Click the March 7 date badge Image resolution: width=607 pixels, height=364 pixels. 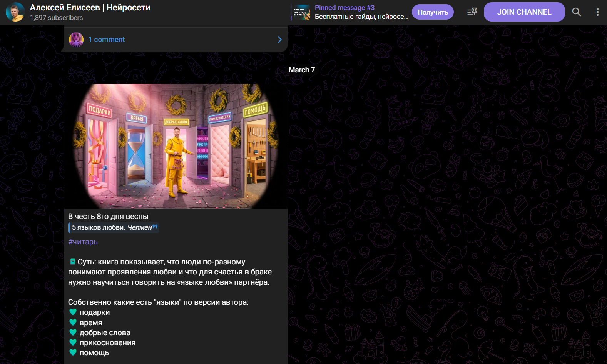[302, 70]
